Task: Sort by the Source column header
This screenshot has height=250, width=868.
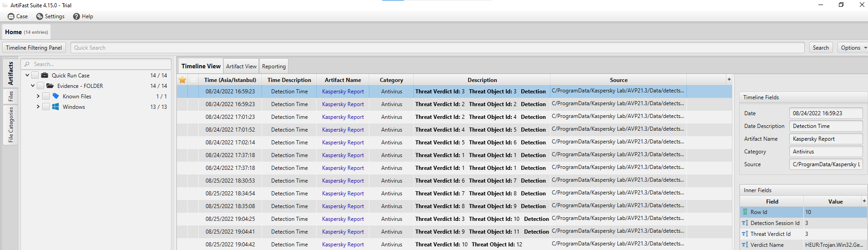Action: tap(618, 80)
